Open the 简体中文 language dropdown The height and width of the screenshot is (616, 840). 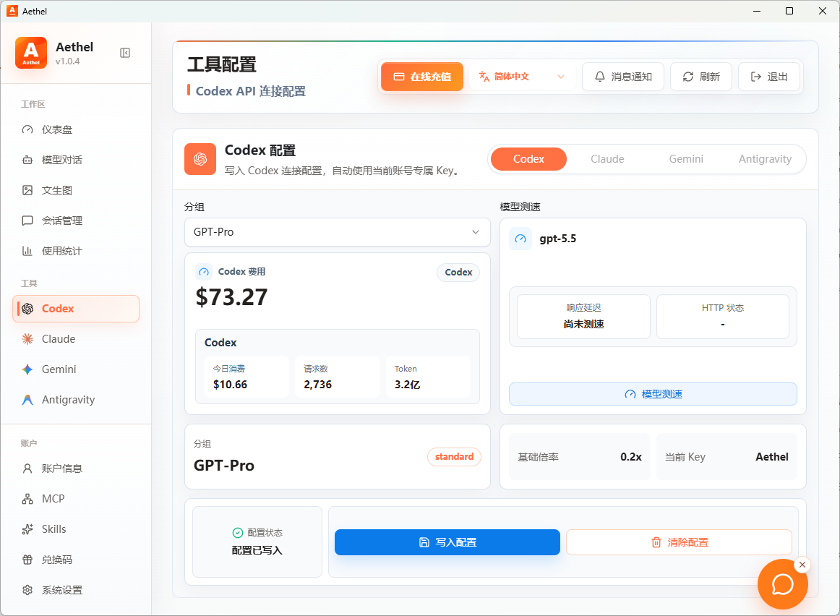point(523,77)
